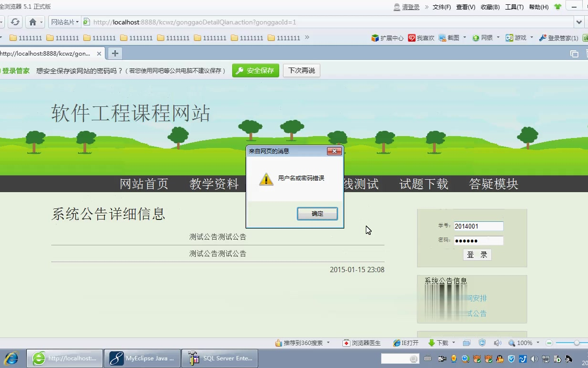Click the 密码 password input field
The image size is (588, 368).
[x=478, y=240]
